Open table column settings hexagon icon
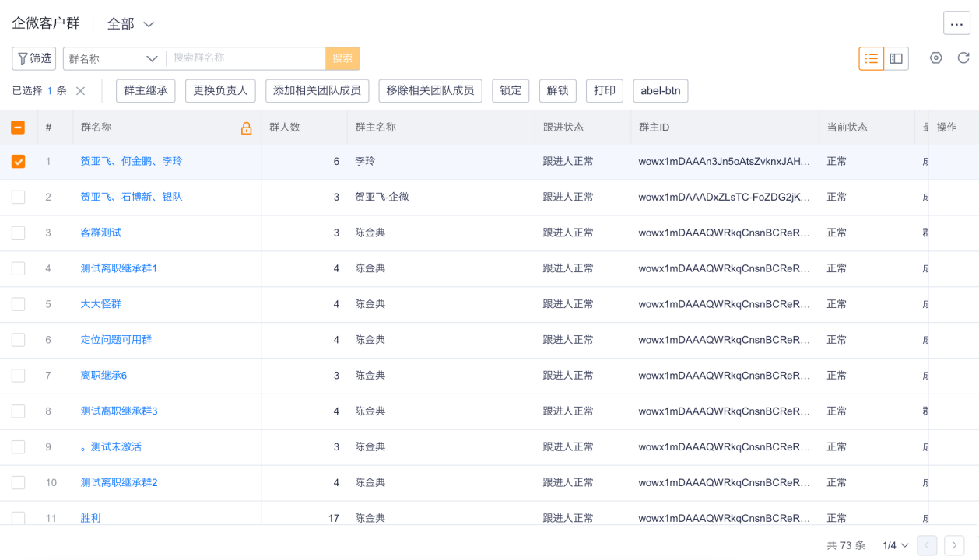 click(x=936, y=58)
